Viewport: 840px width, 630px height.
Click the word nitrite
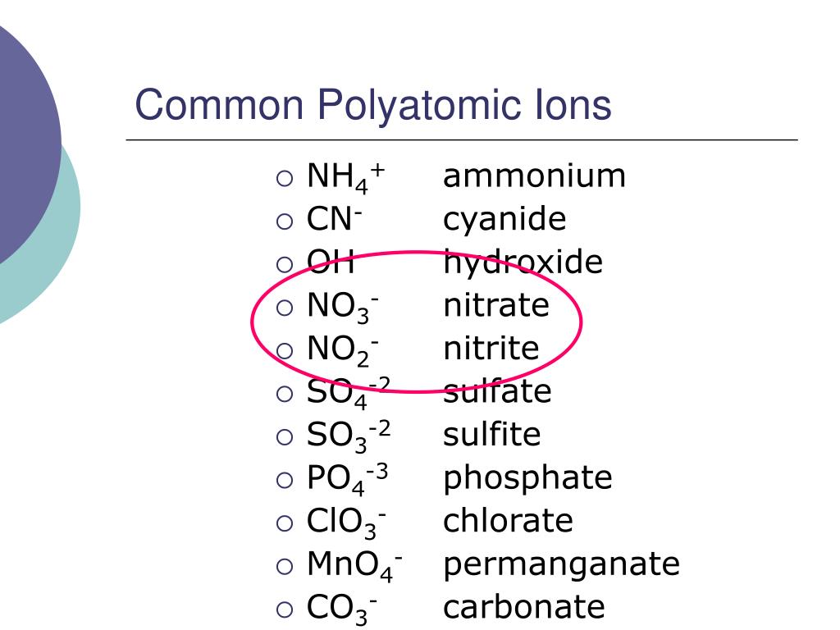[491, 348]
